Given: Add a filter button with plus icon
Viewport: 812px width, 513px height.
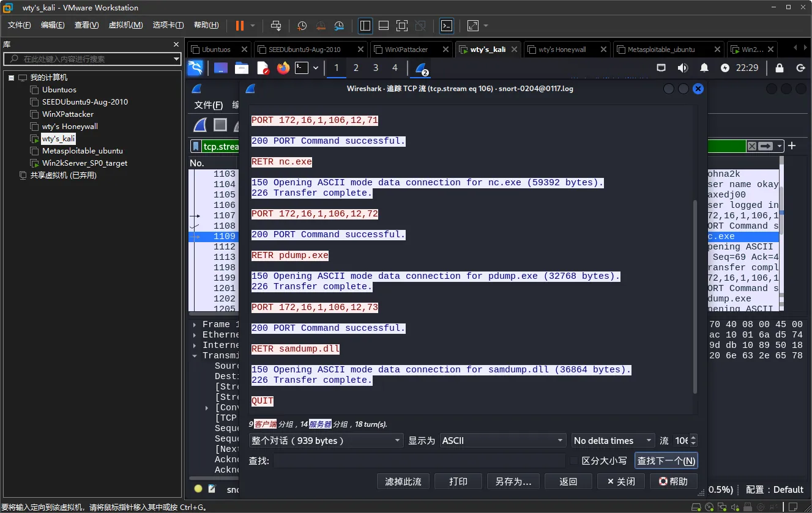Looking at the screenshot, I should point(792,146).
